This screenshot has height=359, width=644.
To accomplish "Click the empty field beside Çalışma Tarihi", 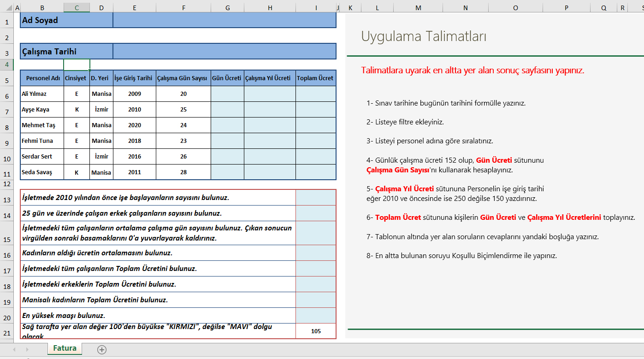I will 224,52.
